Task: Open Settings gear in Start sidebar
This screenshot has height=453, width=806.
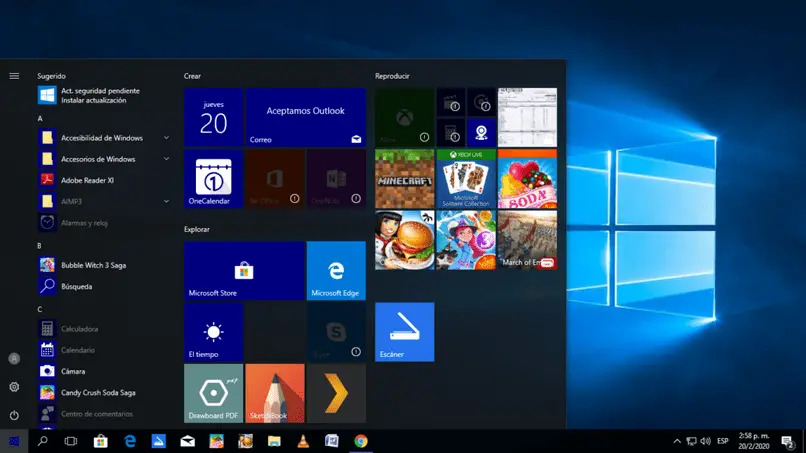Action: [14, 387]
